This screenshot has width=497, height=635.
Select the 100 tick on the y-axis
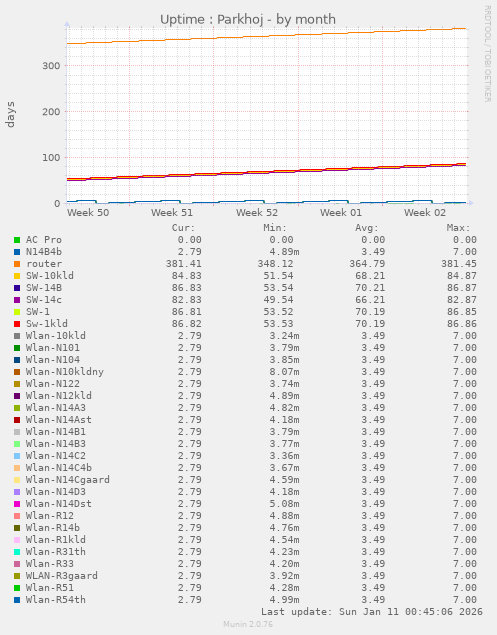(51, 158)
